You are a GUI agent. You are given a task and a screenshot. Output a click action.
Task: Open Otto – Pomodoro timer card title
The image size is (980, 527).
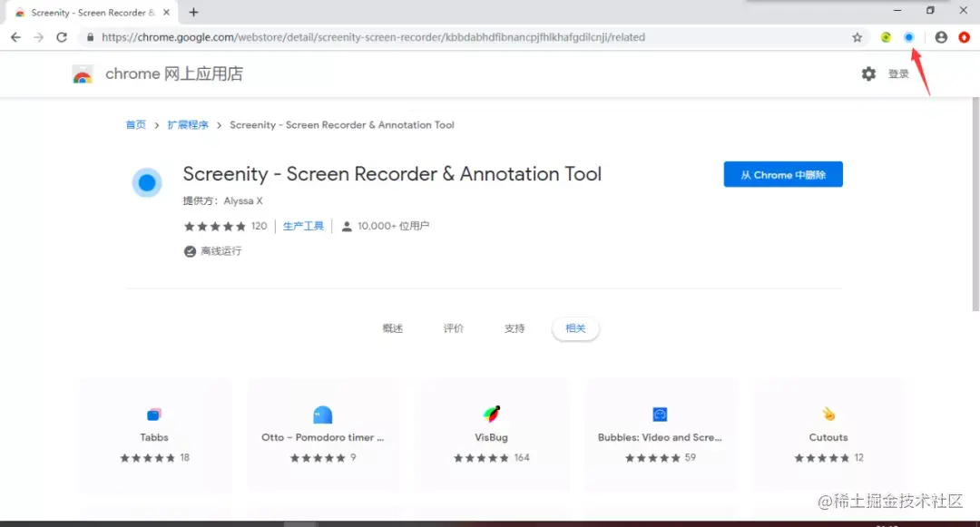click(x=322, y=438)
